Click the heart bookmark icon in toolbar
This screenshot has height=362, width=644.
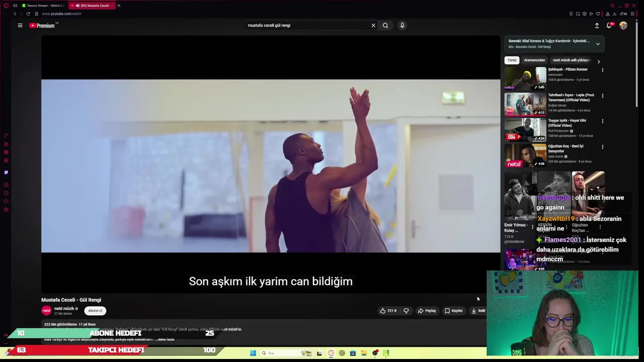[x=598, y=14]
